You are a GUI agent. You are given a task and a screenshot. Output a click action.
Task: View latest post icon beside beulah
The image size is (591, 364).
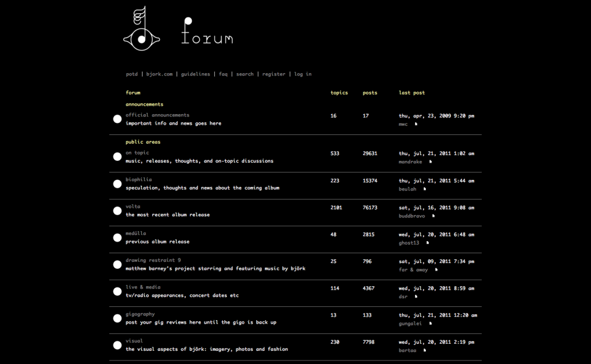(424, 189)
